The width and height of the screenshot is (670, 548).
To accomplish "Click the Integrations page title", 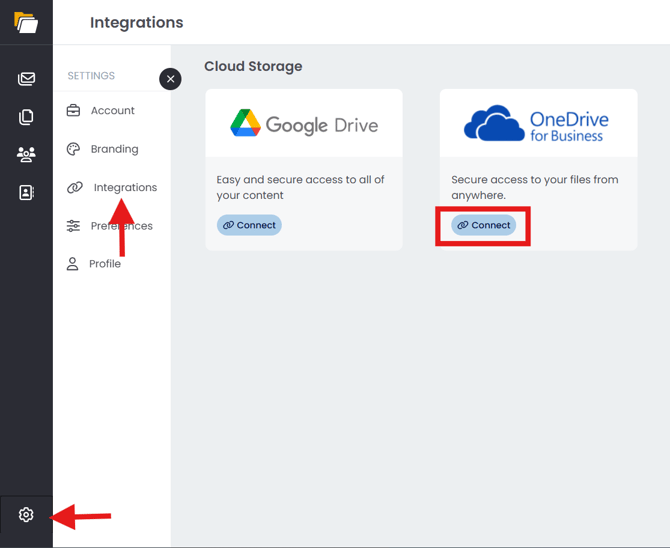I will pyautogui.click(x=136, y=22).
